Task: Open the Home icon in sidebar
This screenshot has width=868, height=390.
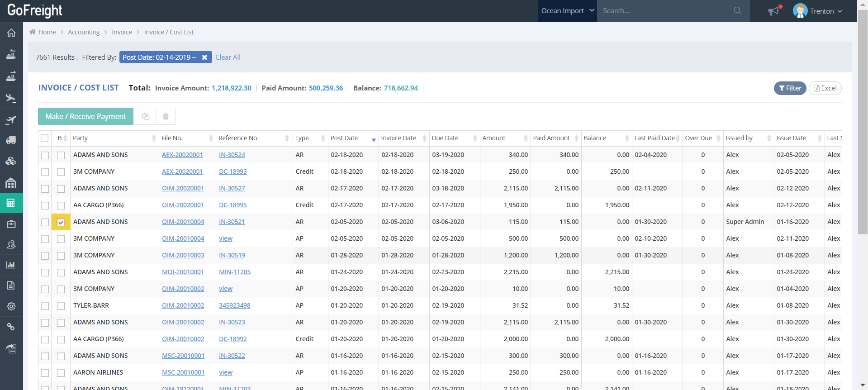Action: 11,33
